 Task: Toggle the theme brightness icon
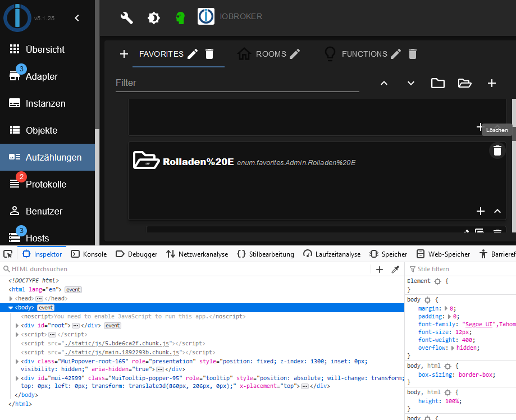154,18
